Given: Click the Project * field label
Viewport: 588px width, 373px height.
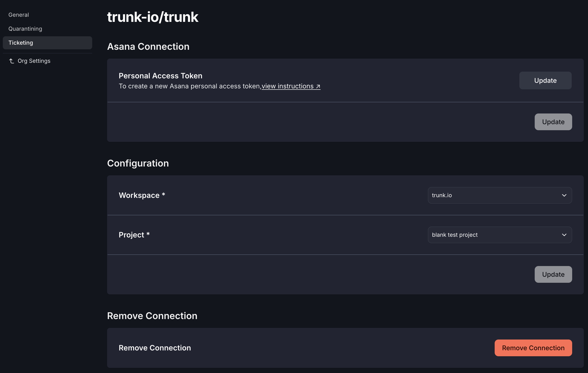Looking at the screenshot, I should (x=134, y=235).
